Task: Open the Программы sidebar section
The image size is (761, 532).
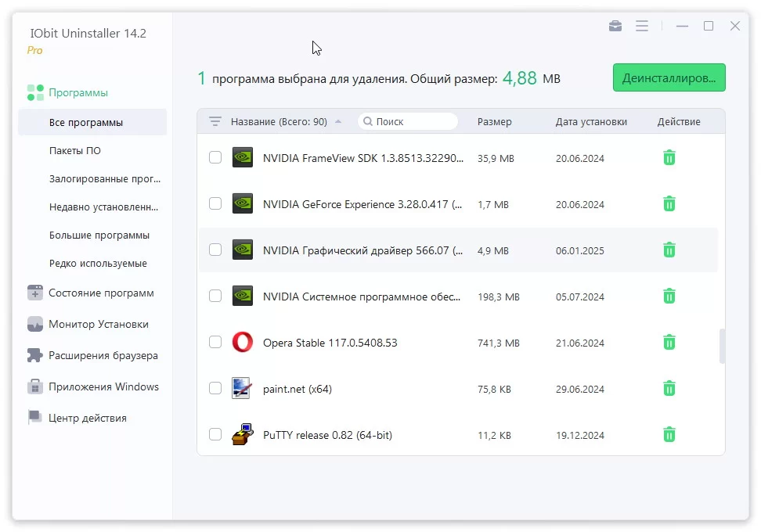Action: click(78, 92)
